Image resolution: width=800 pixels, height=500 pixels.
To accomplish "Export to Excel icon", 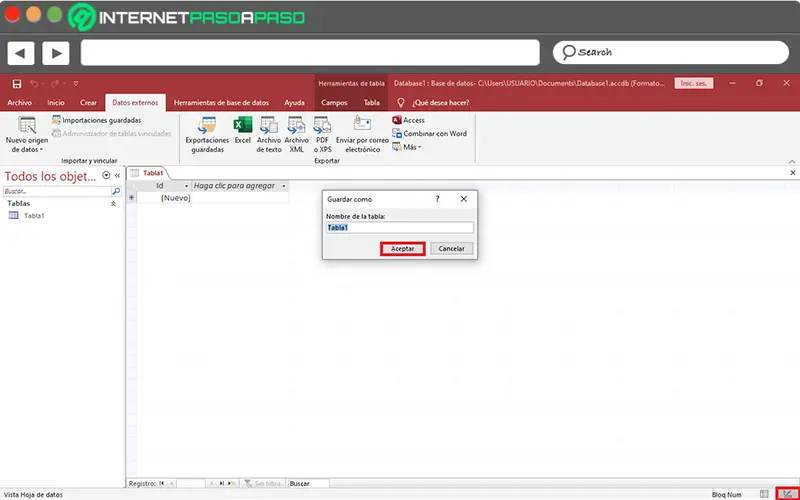I will (x=243, y=130).
